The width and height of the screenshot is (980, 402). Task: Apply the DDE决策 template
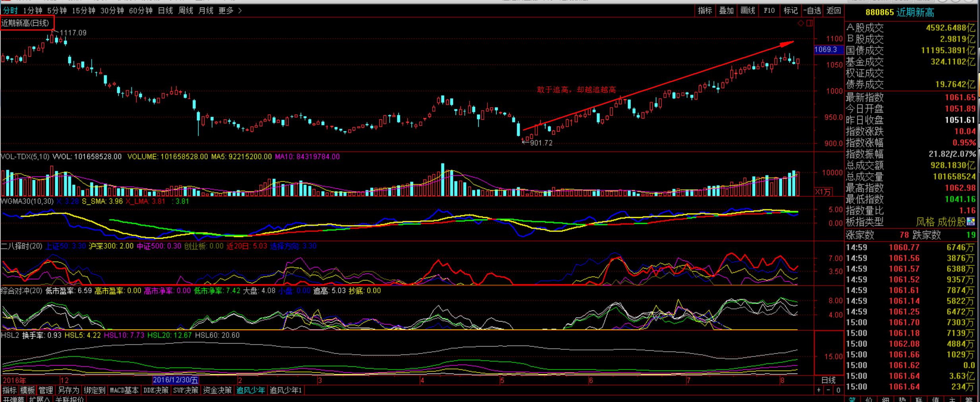156,390
